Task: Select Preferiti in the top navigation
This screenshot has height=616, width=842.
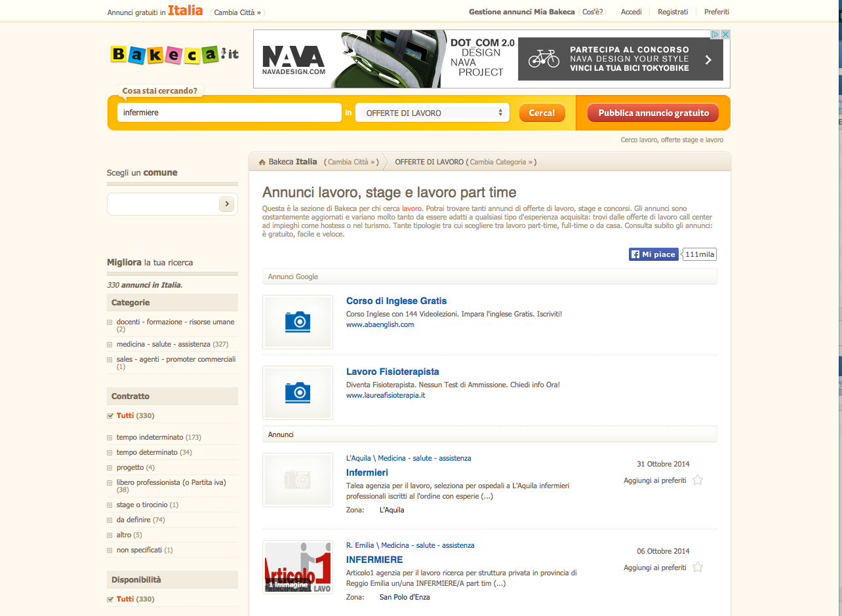Action: (x=716, y=12)
